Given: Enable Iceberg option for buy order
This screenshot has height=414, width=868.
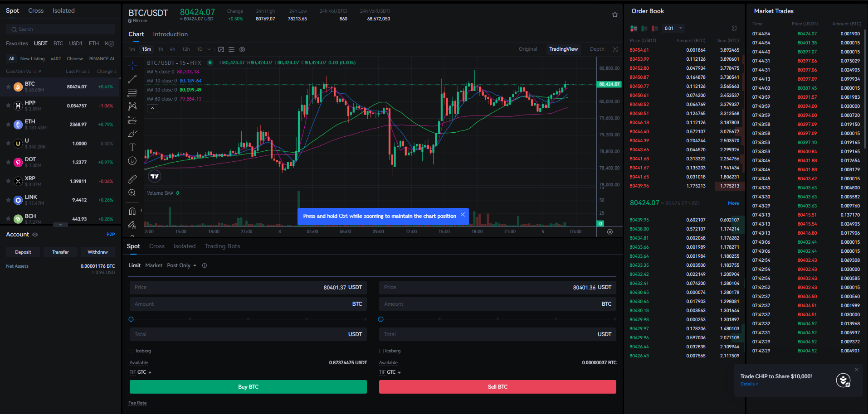Looking at the screenshot, I should [x=132, y=351].
